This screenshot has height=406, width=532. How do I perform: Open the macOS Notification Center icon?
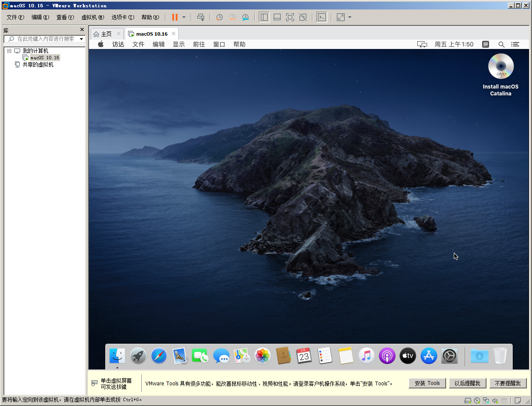515,44
